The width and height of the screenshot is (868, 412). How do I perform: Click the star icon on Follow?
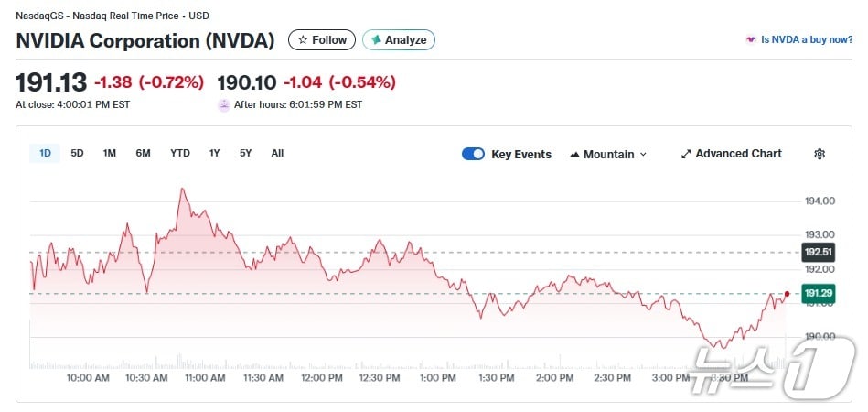303,40
